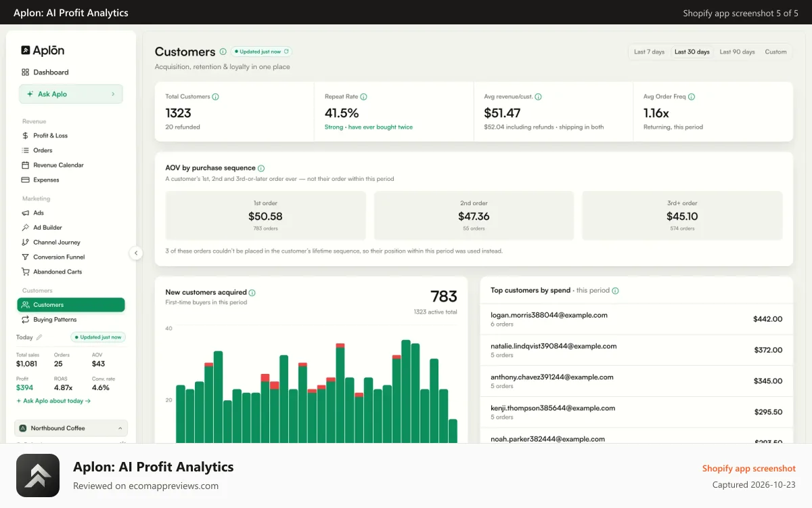The width and height of the screenshot is (812, 508).
Task: Select the Last 90 days range
Action: 737,52
